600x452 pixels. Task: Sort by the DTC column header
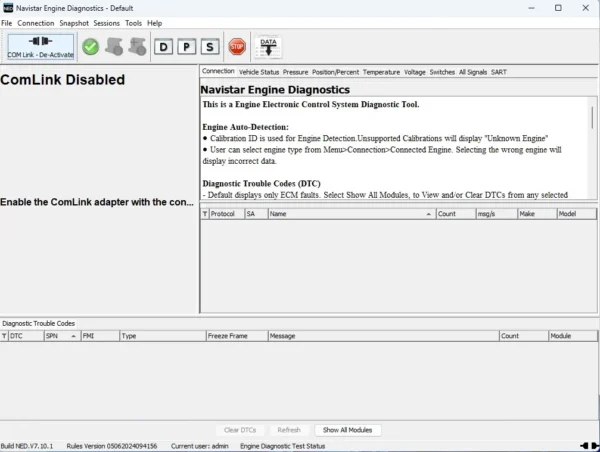tap(26, 336)
